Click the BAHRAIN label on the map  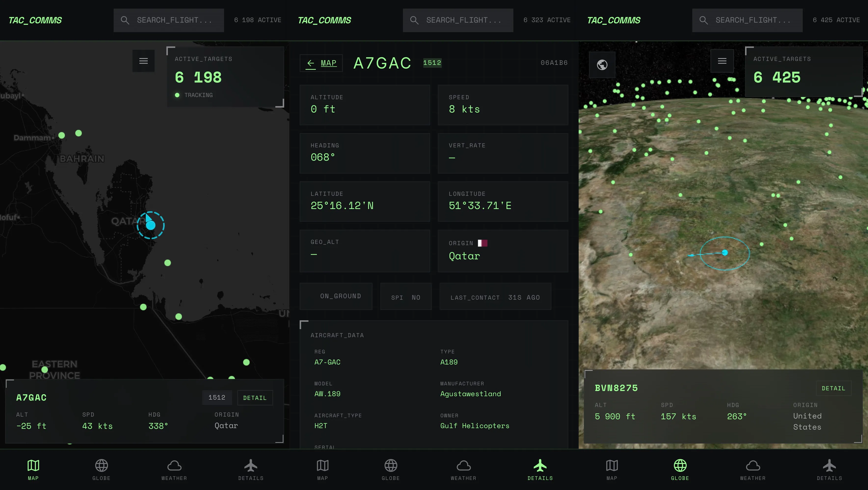point(82,159)
